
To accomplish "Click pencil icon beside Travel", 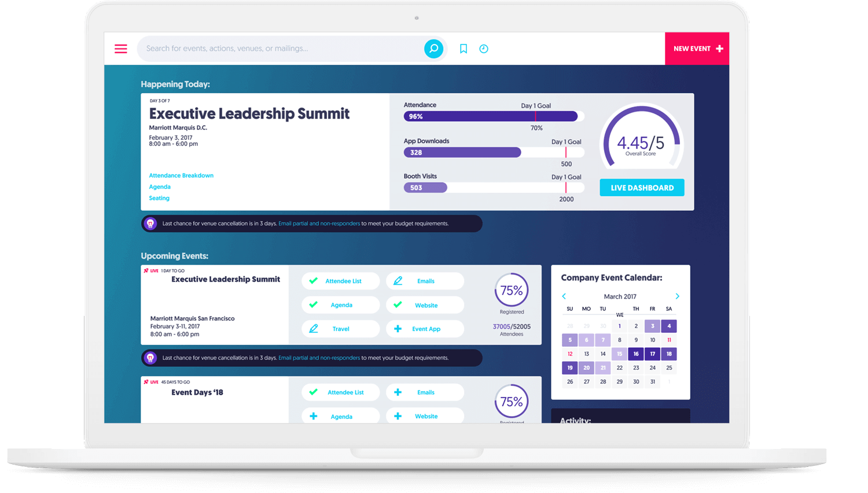I will pos(313,329).
